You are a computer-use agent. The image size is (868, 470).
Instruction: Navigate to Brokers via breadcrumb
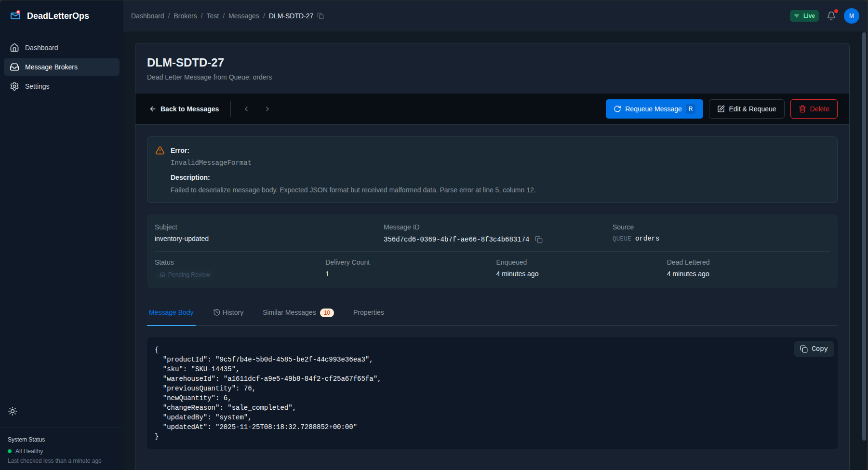tap(185, 15)
